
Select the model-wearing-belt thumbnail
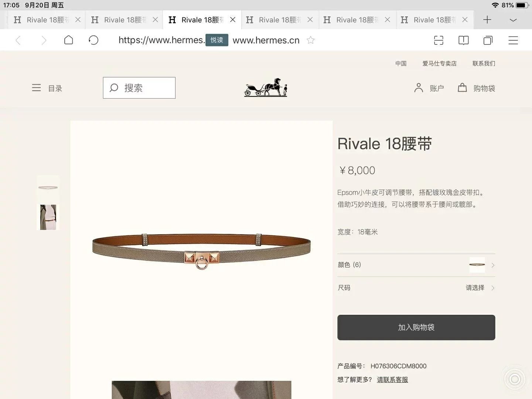(48, 217)
